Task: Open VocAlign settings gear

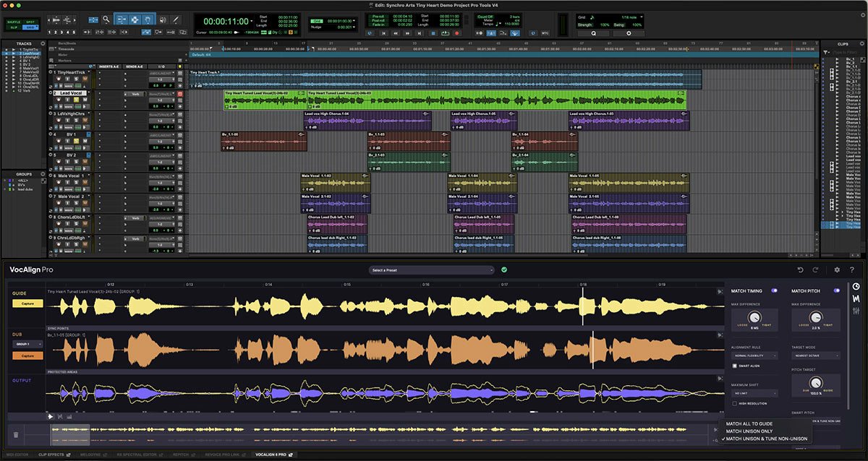Action: click(836, 270)
